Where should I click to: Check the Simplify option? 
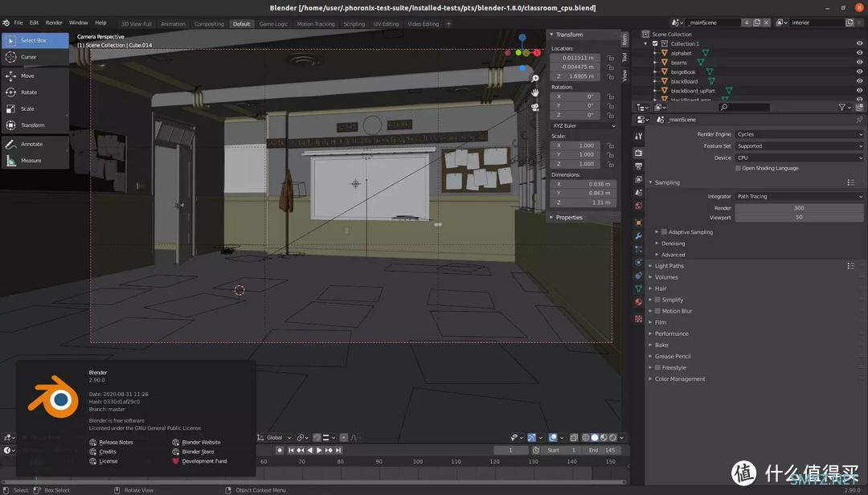click(x=657, y=300)
